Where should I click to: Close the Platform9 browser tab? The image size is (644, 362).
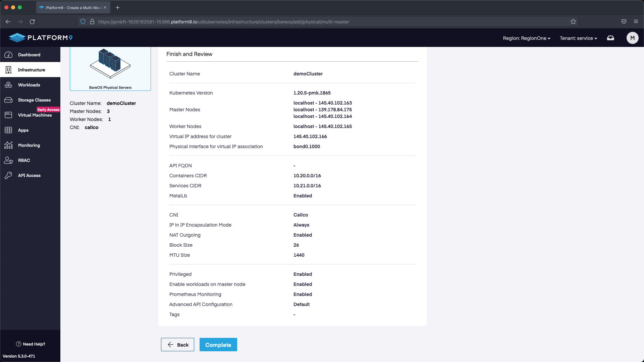pyautogui.click(x=105, y=7)
